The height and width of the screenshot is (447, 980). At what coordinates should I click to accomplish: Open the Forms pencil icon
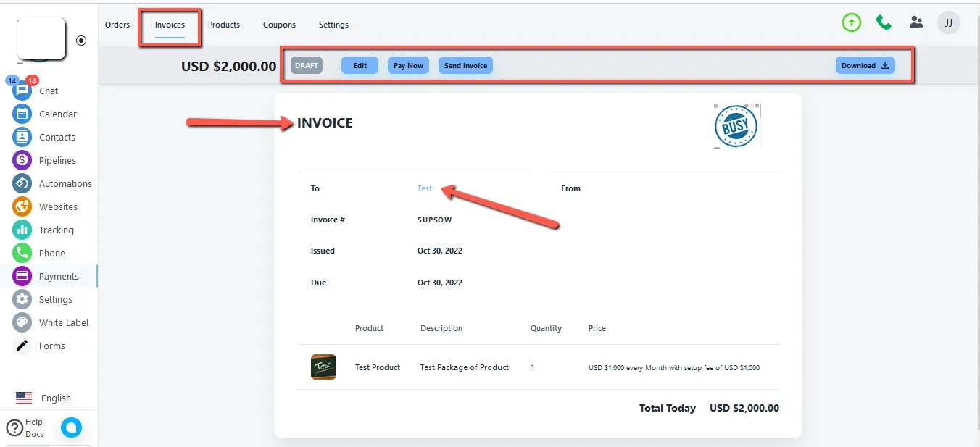[22, 346]
